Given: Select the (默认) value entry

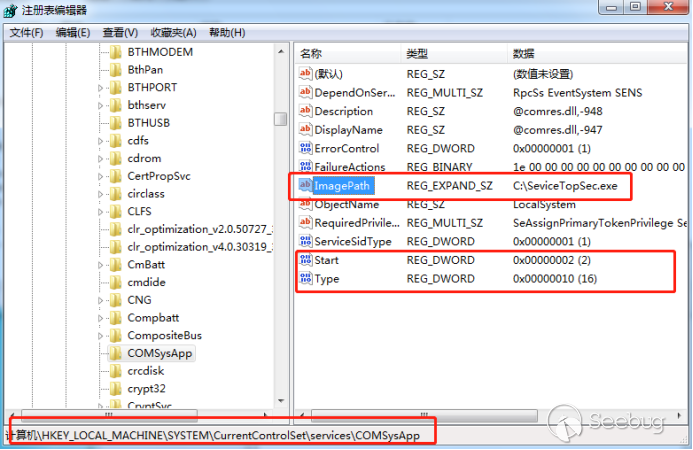Looking at the screenshot, I should pyautogui.click(x=328, y=74).
